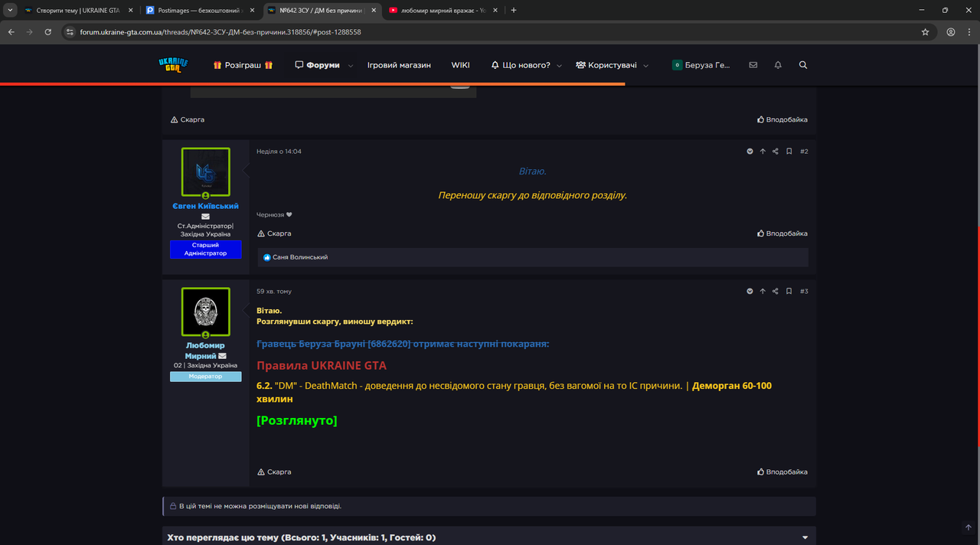Jump up using arrow icon on post #3
Screen dimensions: 980x545
pos(763,292)
